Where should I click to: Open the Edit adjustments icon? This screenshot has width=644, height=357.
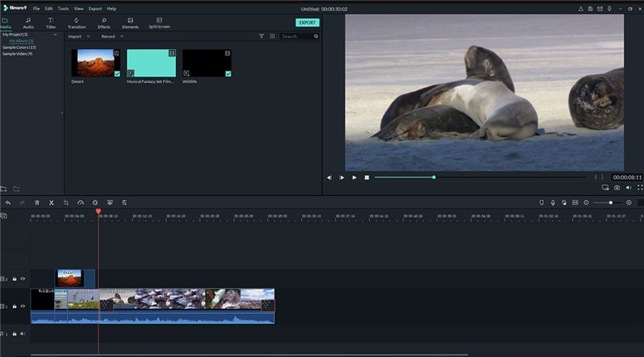point(124,203)
